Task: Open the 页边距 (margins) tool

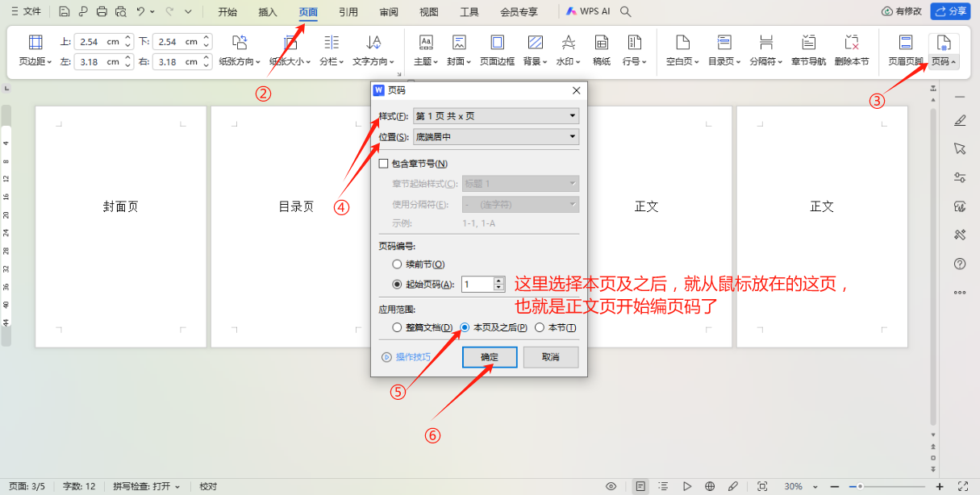Action: [35, 50]
